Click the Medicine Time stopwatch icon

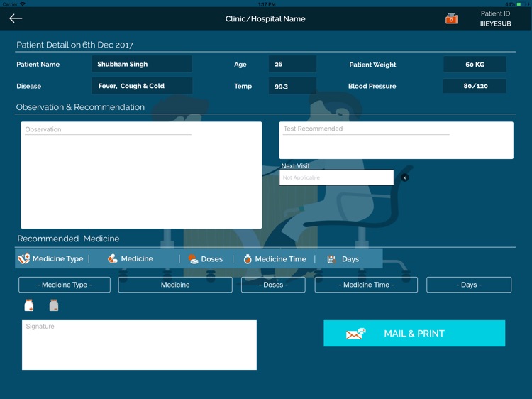click(x=248, y=259)
